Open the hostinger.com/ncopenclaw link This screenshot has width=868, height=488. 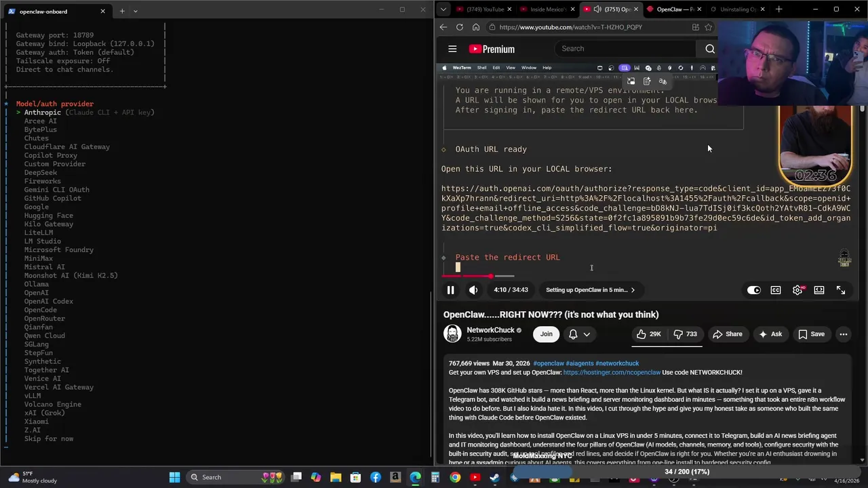click(612, 372)
